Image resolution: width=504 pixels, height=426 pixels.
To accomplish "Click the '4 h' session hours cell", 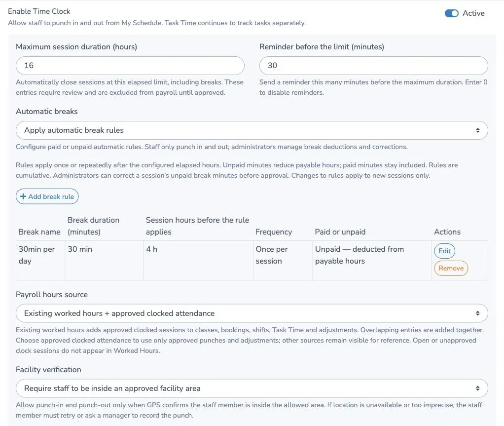I will pos(198,260).
